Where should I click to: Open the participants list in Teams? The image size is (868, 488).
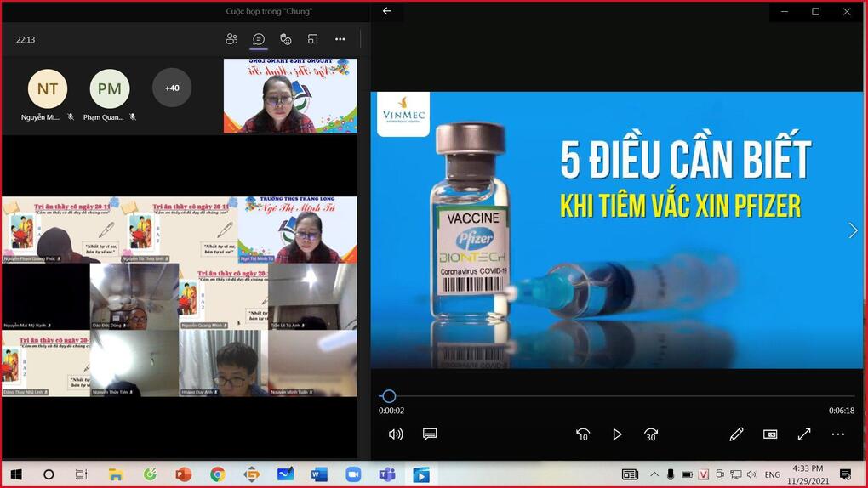pyautogui.click(x=231, y=39)
